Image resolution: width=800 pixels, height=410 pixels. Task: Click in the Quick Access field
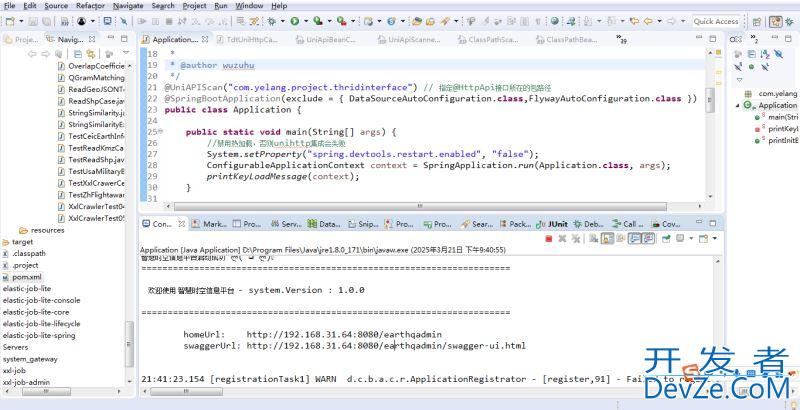716,21
